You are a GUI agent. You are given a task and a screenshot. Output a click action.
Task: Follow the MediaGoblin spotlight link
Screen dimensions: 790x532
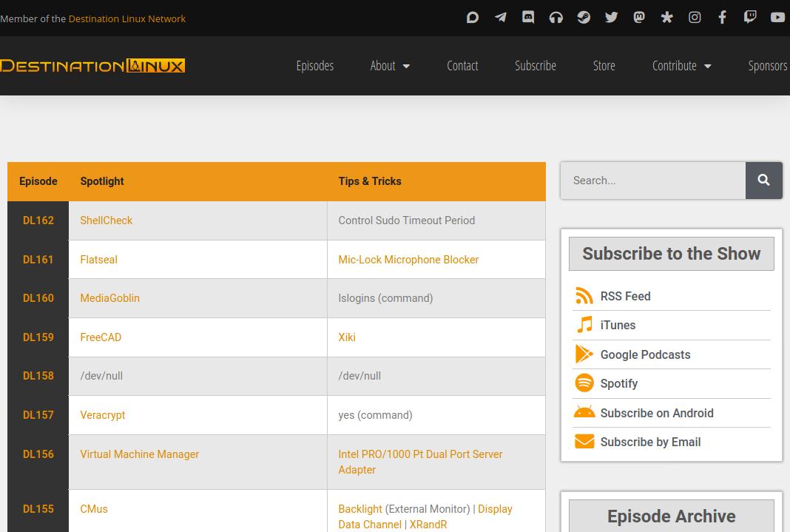point(109,297)
